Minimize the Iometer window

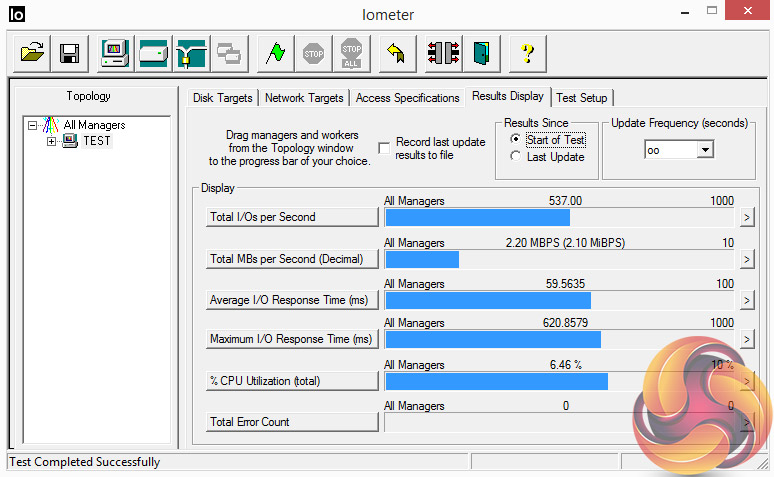tap(685, 12)
